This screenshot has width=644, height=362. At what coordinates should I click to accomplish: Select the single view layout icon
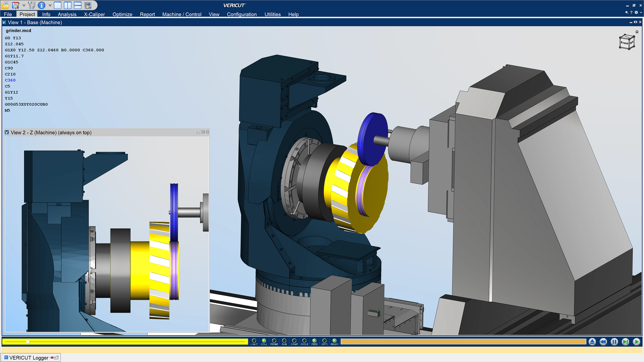click(58, 5)
